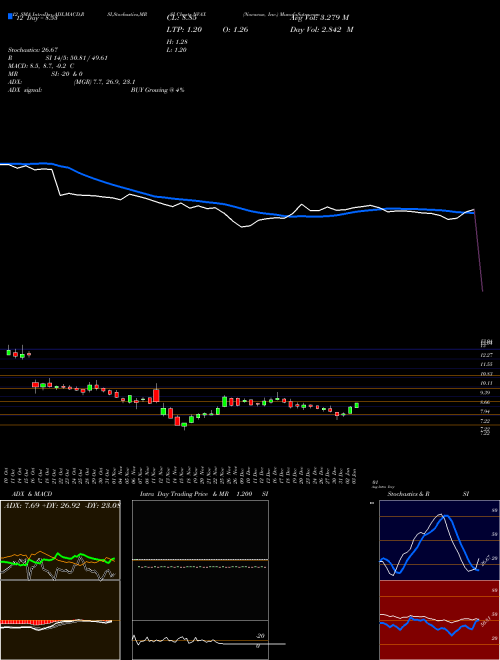Click the red MACD histogram bars
Screen dimensions: 500x660
coord(25,622)
